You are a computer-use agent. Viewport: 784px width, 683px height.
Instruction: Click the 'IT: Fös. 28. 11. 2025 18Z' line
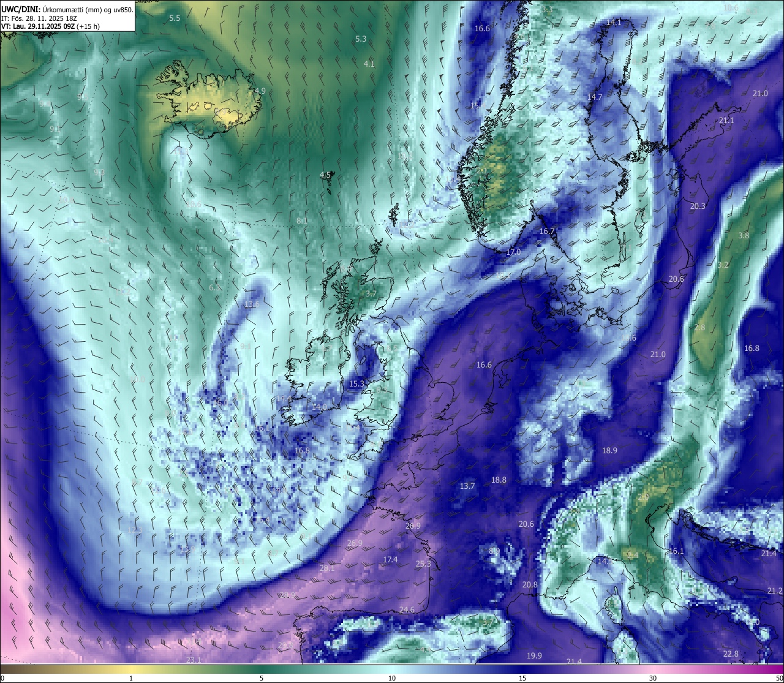[x=39, y=18]
